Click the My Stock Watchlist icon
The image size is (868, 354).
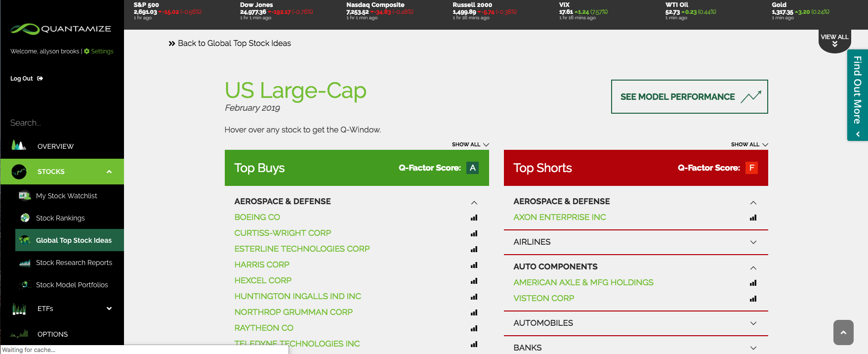pyautogui.click(x=25, y=196)
